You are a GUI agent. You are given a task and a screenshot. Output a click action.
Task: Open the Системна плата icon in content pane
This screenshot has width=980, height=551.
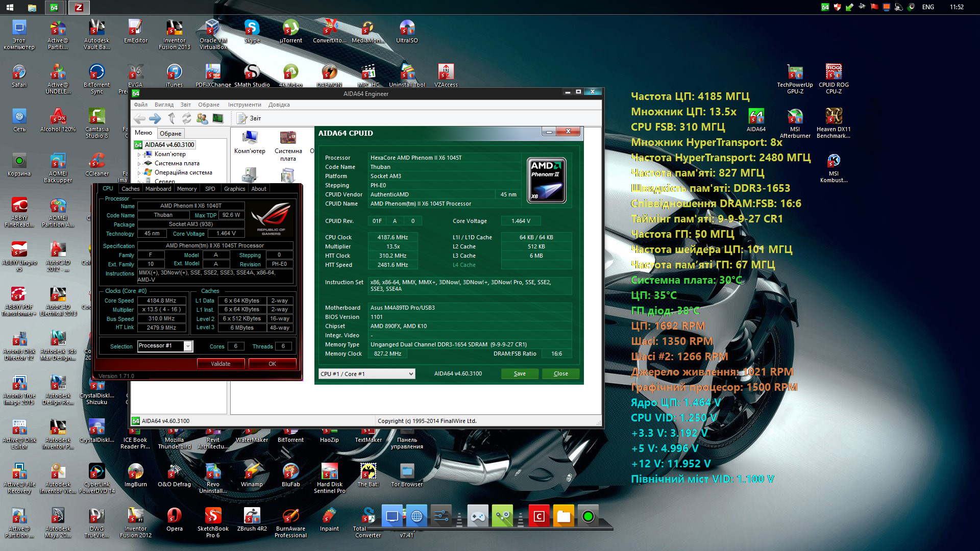[288, 146]
